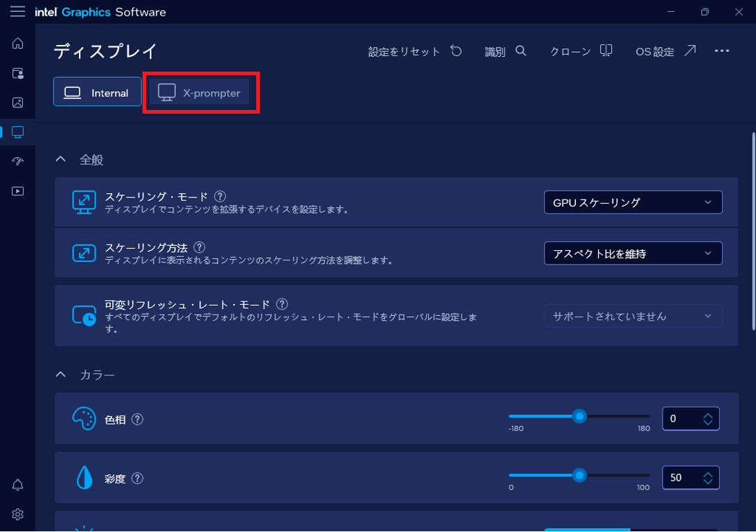The height and width of the screenshot is (532, 756).
Task: Click the 色相 value stepper arrows
Action: point(707,419)
